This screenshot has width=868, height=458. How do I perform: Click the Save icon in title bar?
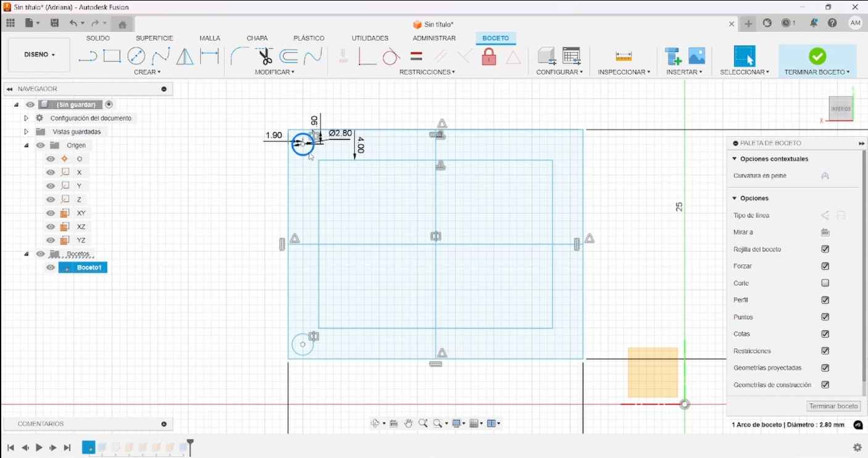pyautogui.click(x=54, y=23)
